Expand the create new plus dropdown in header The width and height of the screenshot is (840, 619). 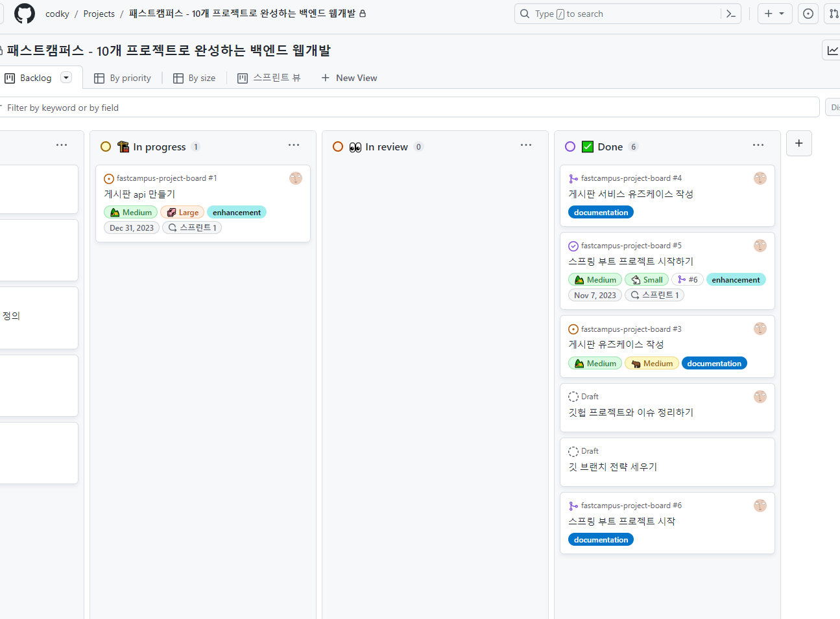point(775,14)
